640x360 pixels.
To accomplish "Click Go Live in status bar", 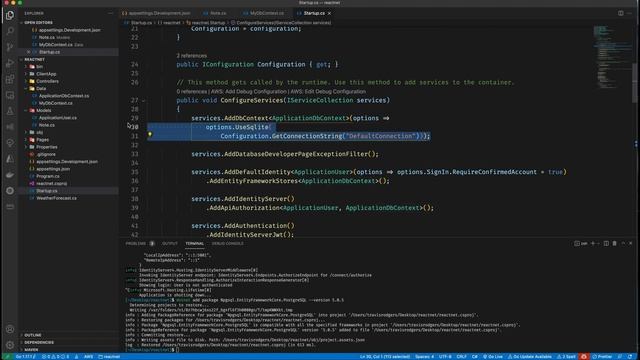I will click(493, 357).
